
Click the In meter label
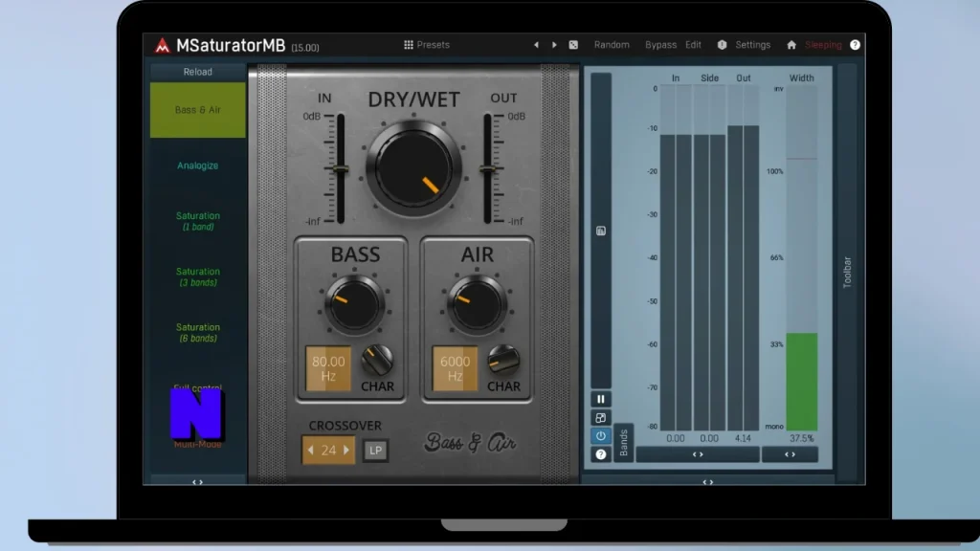click(676, 78)
